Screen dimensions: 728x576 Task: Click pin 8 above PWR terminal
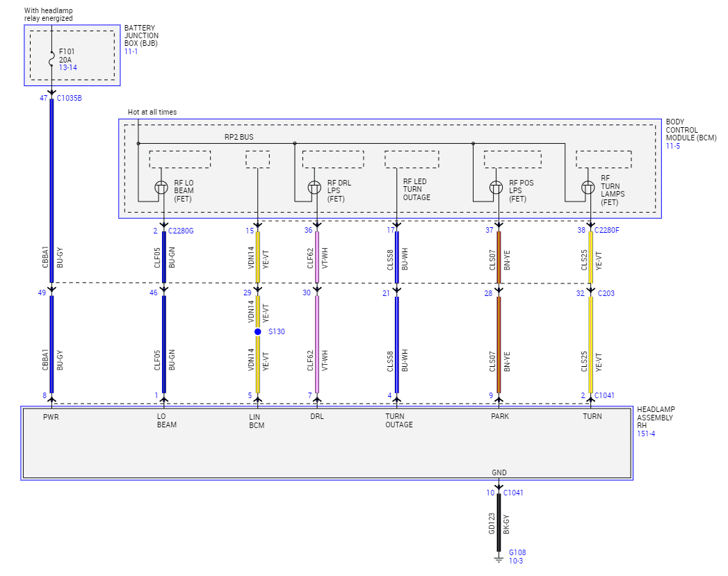point(45,395)
